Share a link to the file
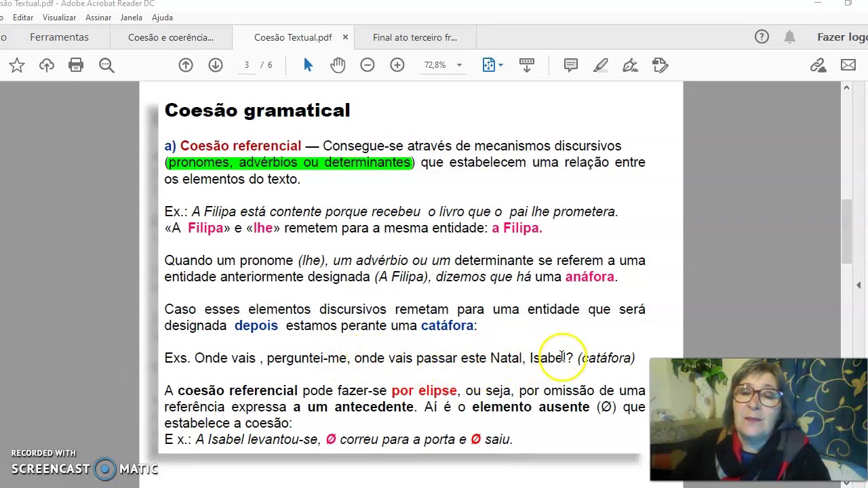868x488 pixels. pos(818,65)
